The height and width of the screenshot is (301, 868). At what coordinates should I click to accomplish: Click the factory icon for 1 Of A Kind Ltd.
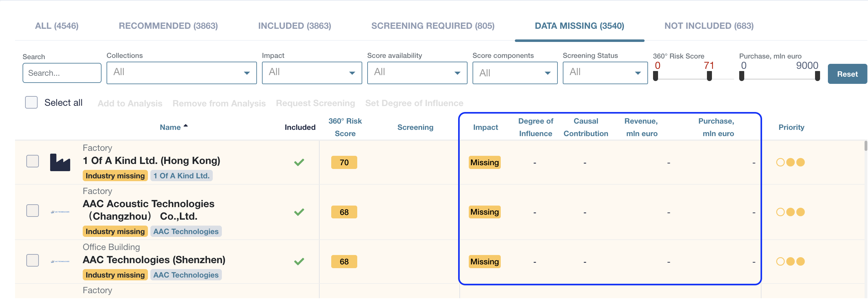point(60,162)
